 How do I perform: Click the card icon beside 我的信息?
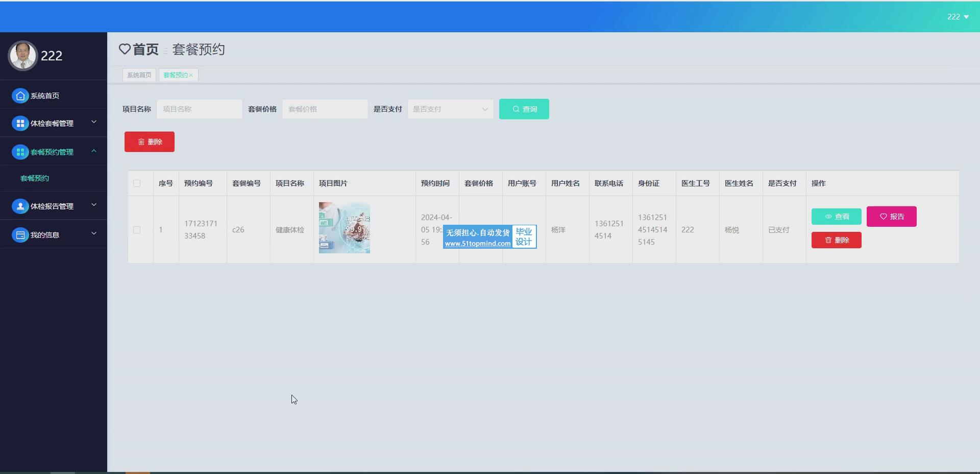(x=20, y=234)
